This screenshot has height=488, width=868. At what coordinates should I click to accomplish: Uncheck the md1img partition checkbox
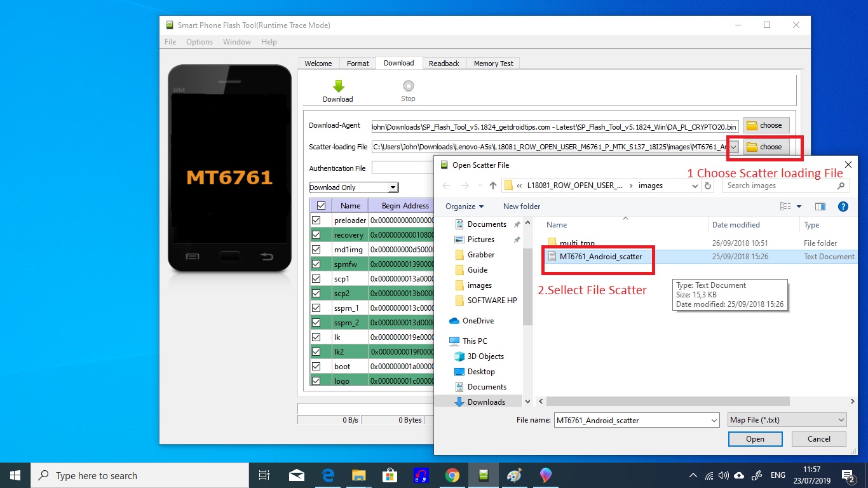316,250
